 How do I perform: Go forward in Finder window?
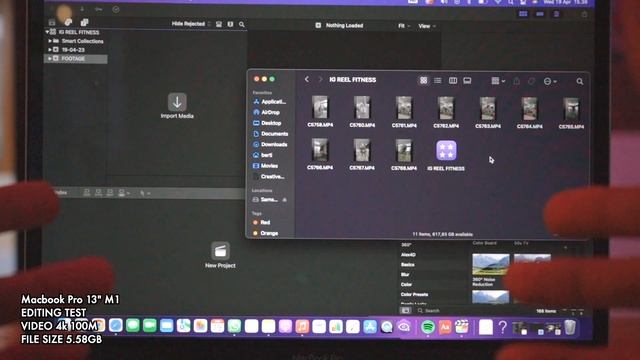click(320, 80)
